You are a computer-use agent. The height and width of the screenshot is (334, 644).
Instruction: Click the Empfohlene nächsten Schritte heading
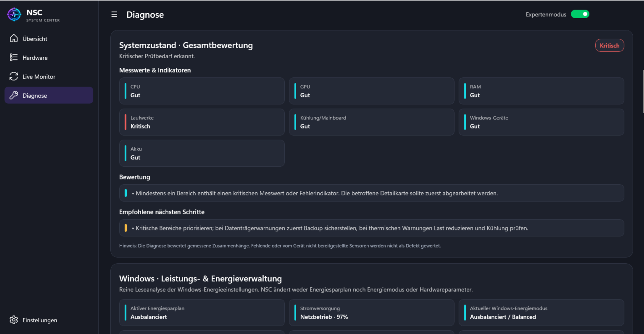pos(162,212)
